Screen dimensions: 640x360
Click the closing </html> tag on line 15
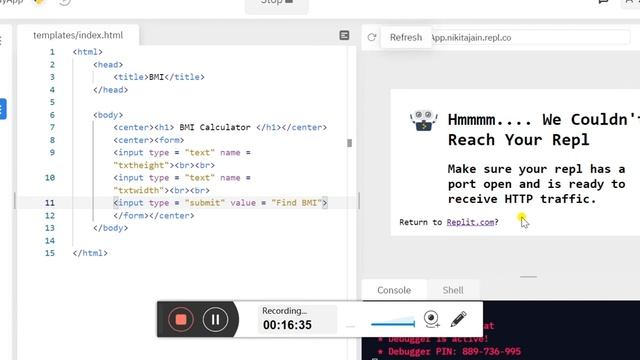click(x=90, y=253)
